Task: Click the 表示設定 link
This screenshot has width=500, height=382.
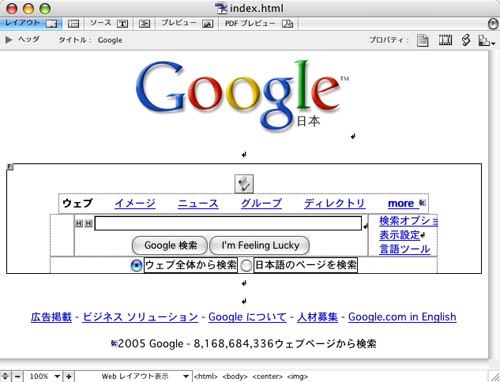Action: (x=399, y=235)
